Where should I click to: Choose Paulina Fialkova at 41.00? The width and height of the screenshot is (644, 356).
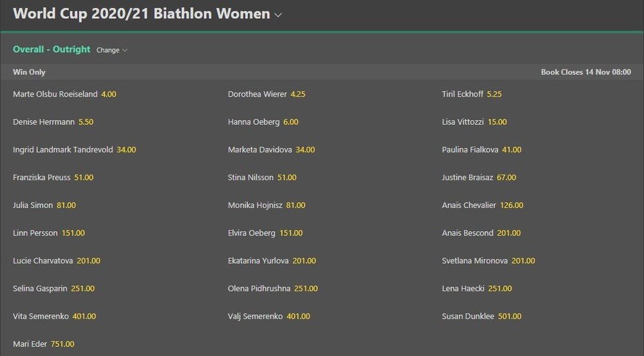point(511,150)
